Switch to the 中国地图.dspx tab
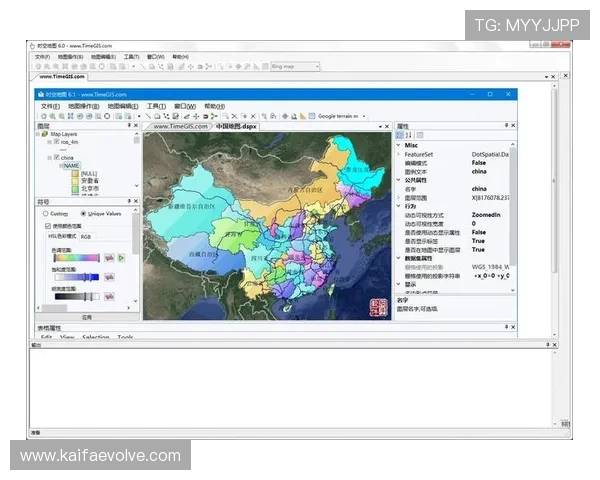The width and height of the screenshot is (600, 480). (236, 126)
